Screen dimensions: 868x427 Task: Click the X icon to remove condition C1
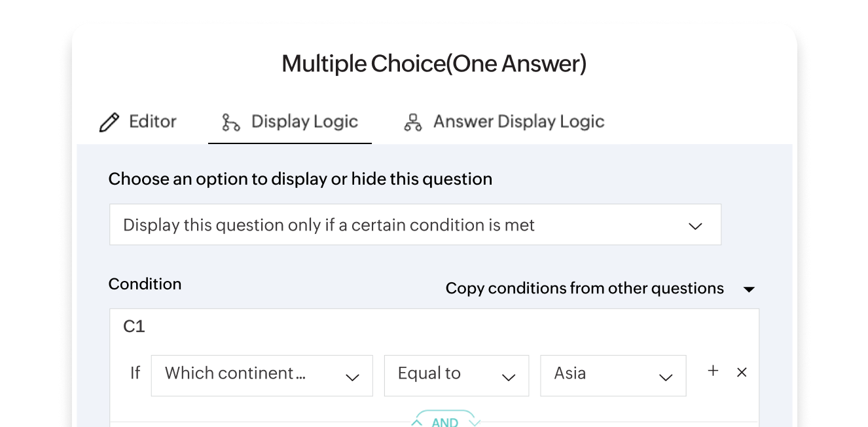[x=742, y=372]
